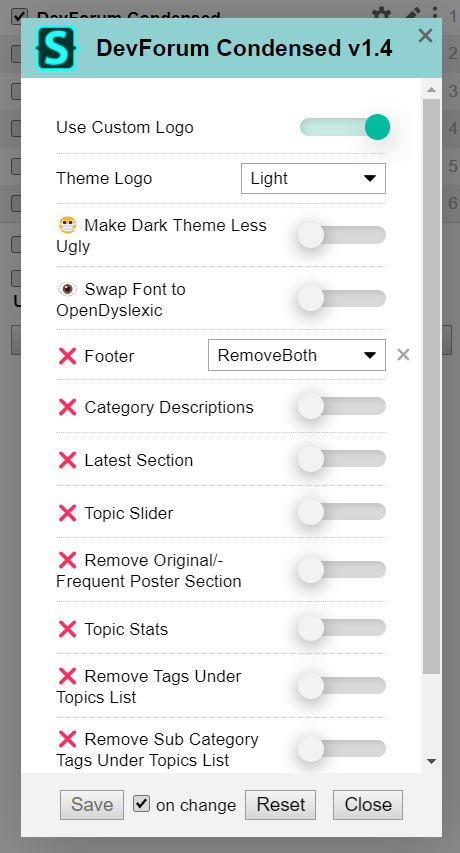
Task: Click the red X icon beside Topic Stats
Action: tap(67, 629)
